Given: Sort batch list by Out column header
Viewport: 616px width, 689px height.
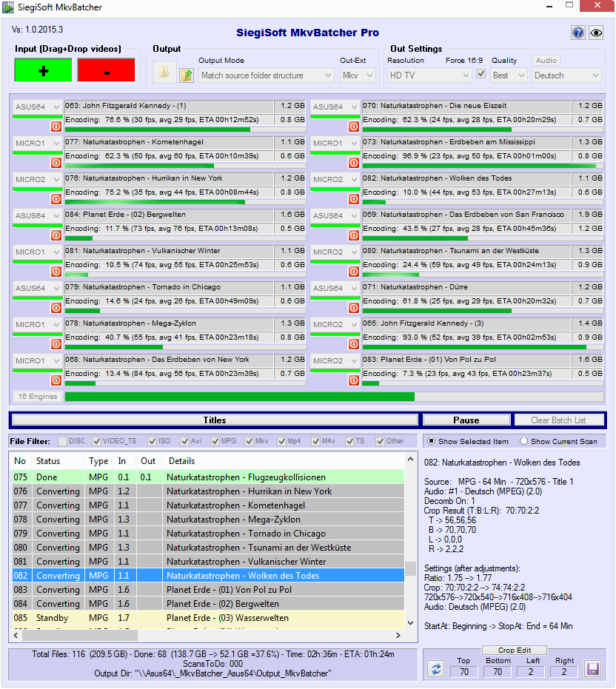Looking at the screenshot, I should pyautogui.click(x=150, y=461).
